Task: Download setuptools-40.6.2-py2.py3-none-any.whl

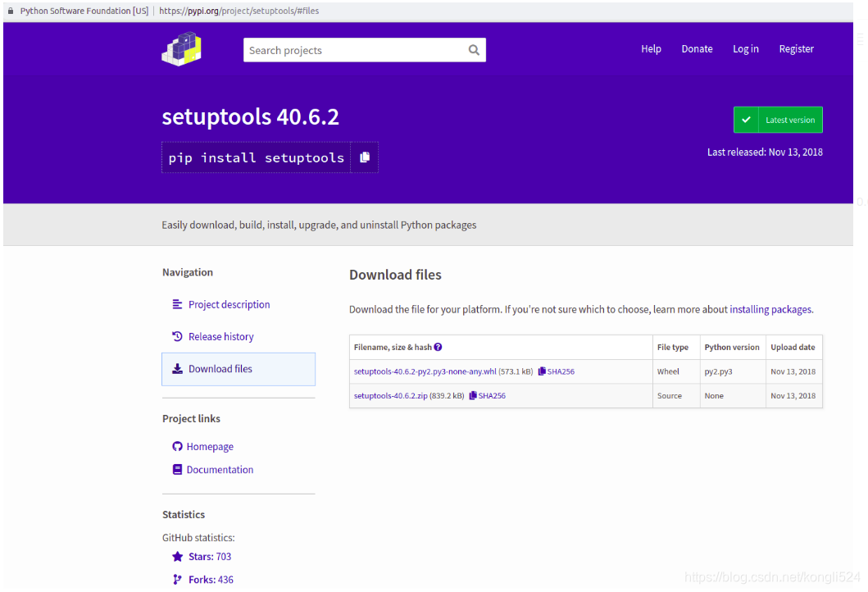Action: pyautogui.click(x=425, y=371)
